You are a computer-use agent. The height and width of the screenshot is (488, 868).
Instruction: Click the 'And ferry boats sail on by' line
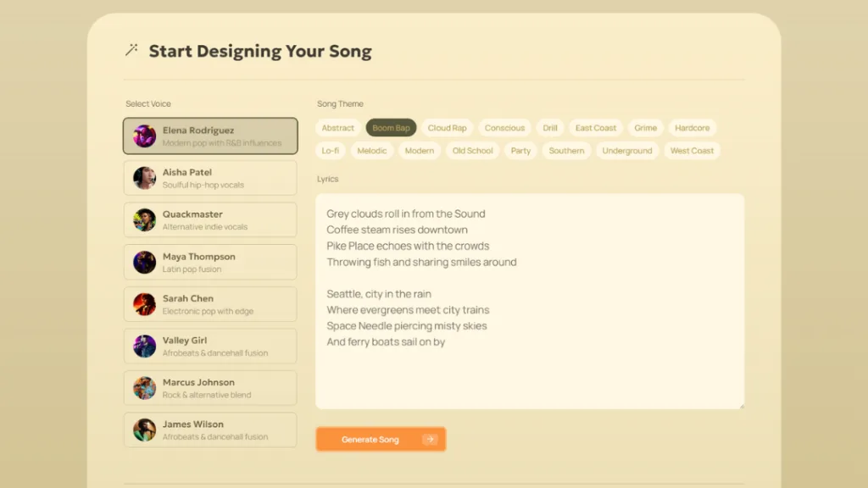[x=386, y=342]
